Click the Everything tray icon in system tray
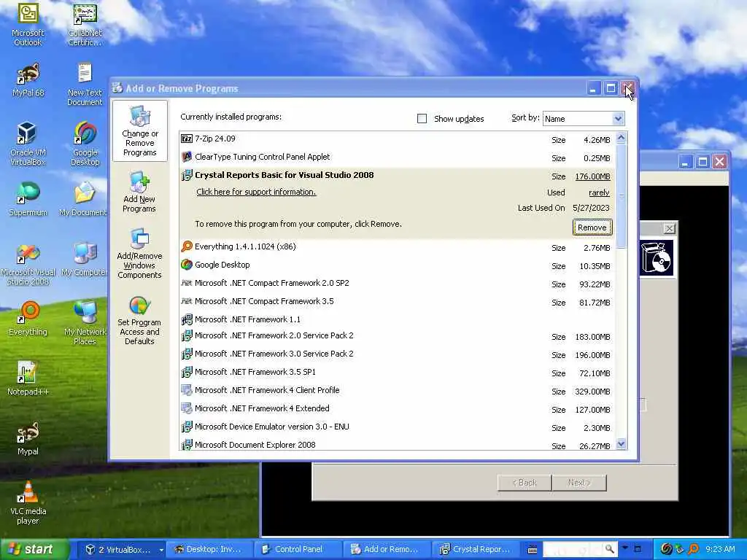This screenshot has height=560, width=747. [693, 549]
